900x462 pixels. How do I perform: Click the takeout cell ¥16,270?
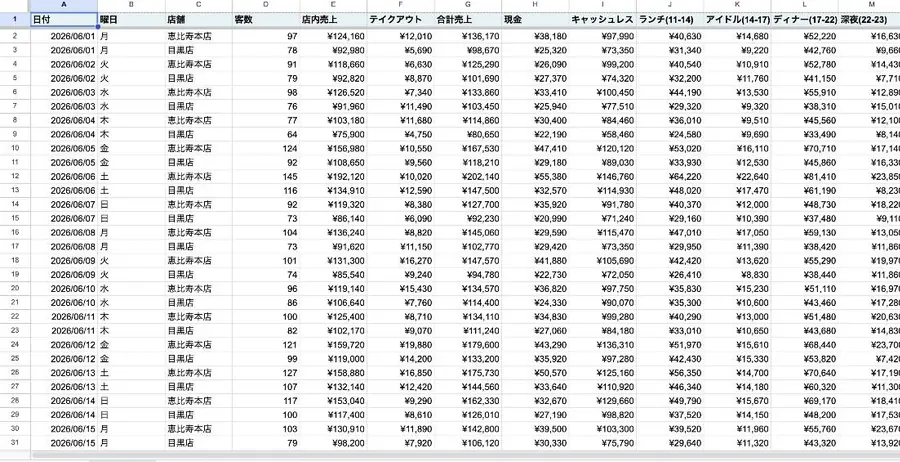pos(401,260)
